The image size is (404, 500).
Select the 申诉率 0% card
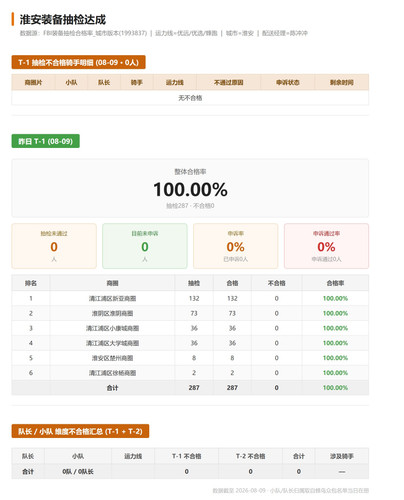tap(235, 246)
